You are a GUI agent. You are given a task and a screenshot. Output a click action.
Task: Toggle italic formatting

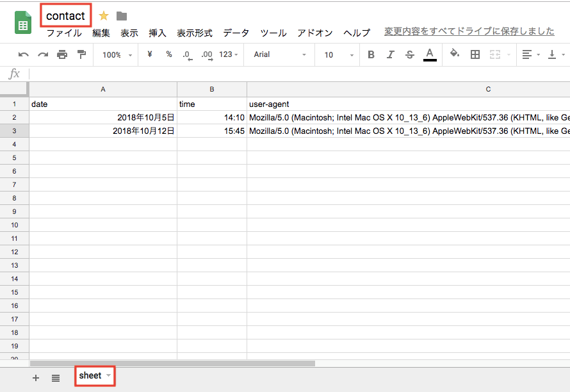click(x=391, y=55)
